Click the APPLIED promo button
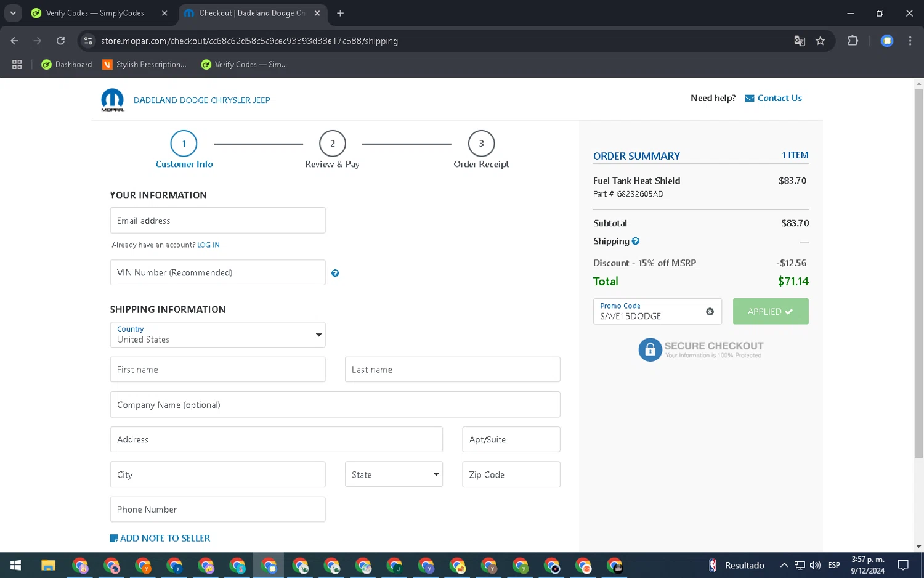The height and width of the screenshot is (578, 924). tap(770, 312)
